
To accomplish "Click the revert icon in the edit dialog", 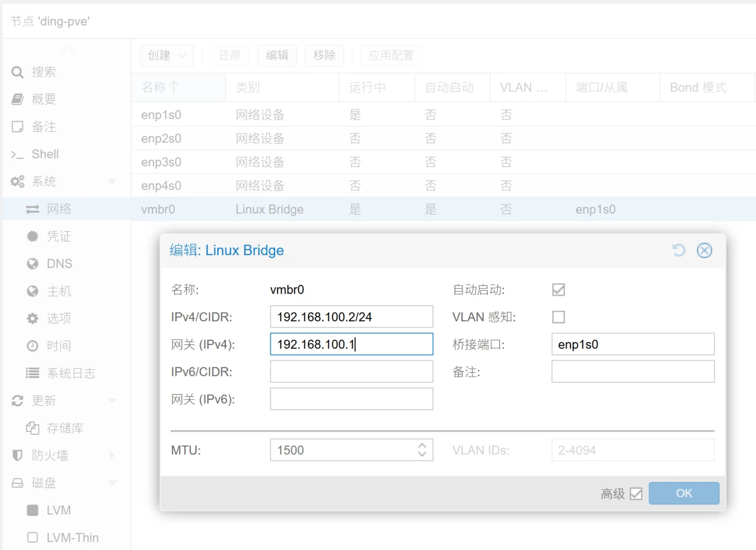I will (678, 250).
